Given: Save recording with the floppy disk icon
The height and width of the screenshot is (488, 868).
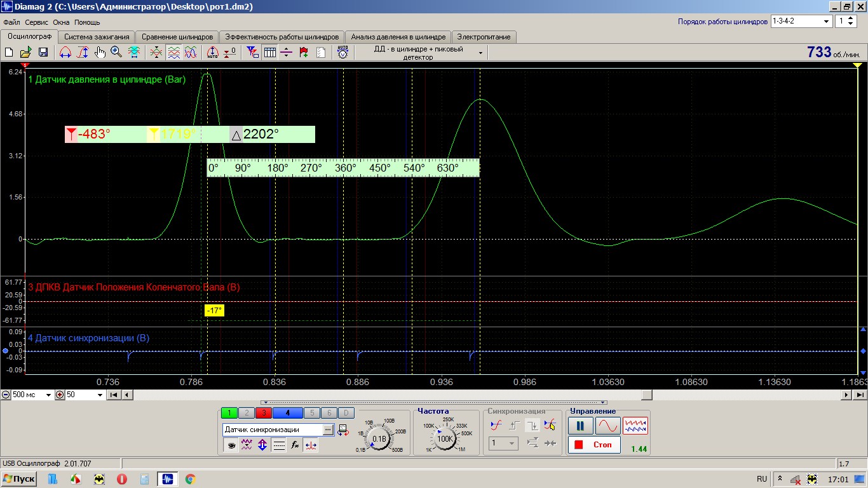Looking at the screenshot, I should 43,53.
